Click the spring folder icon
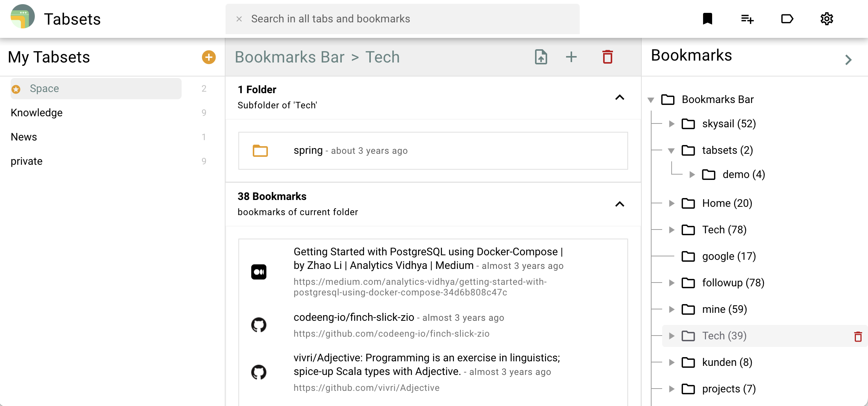The width and height of the screenshot is (868, 406). click(x=260, y=151)
